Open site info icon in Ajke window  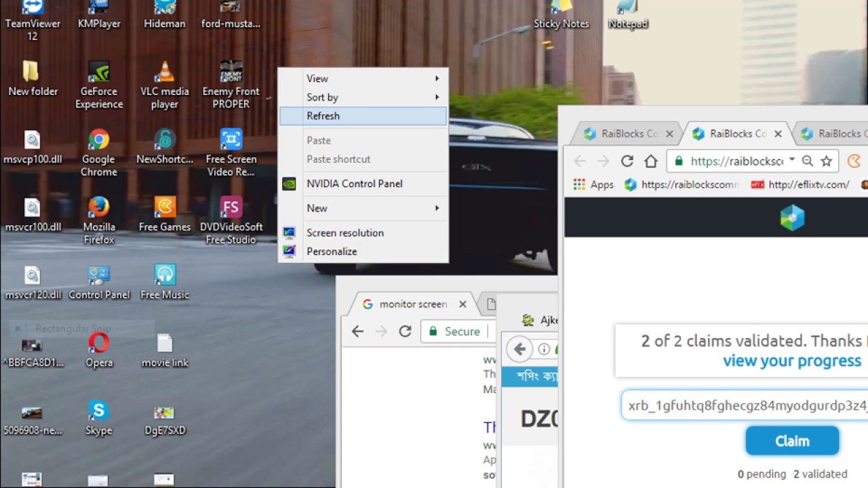(544, 349)
